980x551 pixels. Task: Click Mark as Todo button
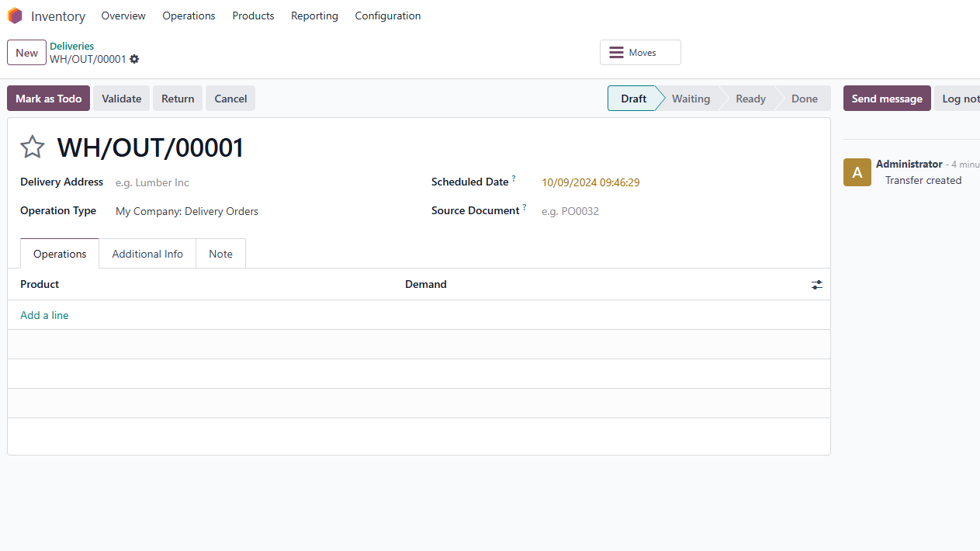48,99
